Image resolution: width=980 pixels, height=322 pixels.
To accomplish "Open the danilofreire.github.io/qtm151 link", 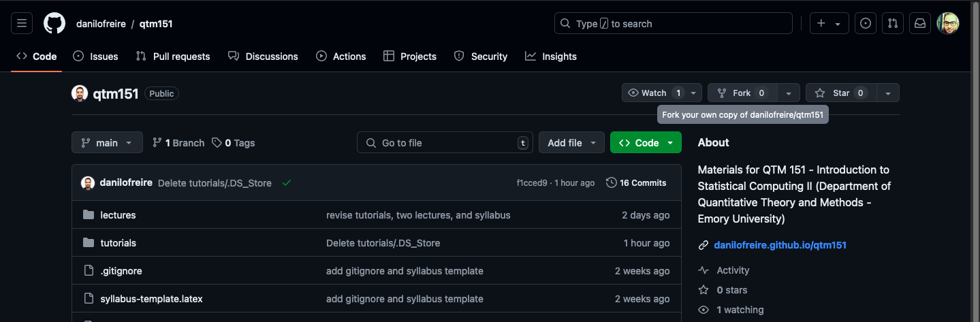I will 780,245.
